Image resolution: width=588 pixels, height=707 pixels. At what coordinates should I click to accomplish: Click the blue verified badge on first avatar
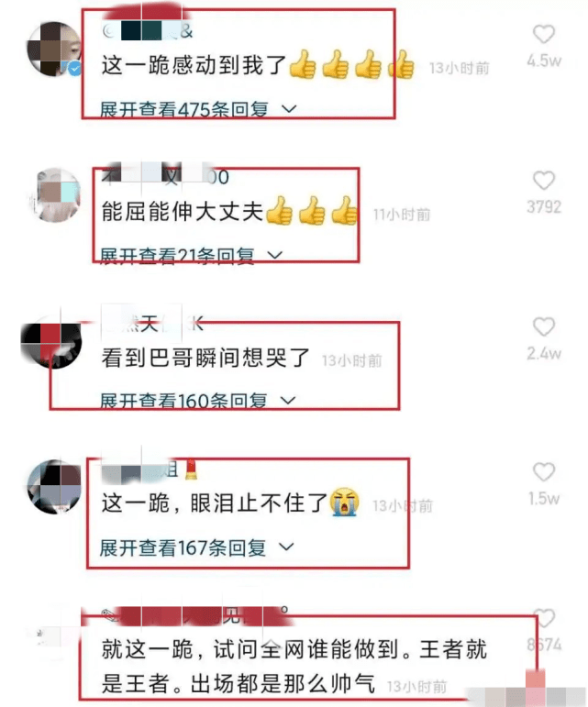[x=75, y=69]
